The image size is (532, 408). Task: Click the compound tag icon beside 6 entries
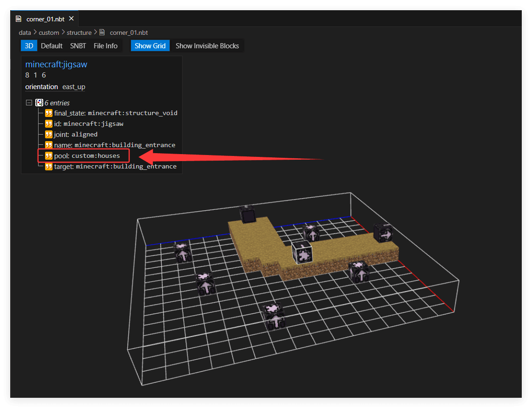(39, 103)
